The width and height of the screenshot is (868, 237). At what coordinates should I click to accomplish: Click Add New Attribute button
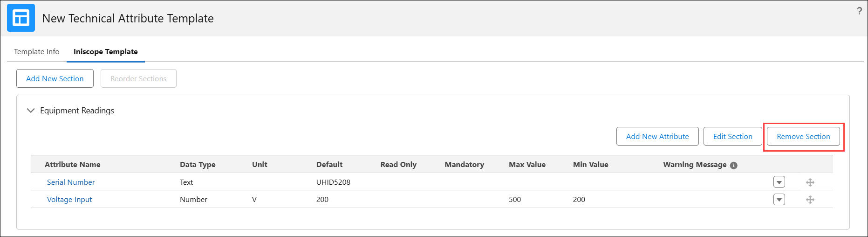657,136
